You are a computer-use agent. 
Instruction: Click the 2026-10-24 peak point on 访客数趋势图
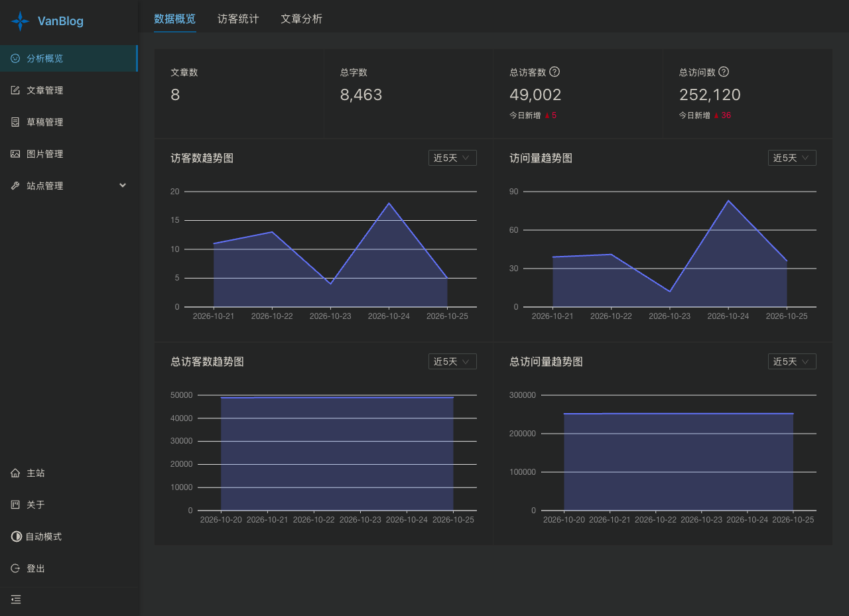[389, 203]
